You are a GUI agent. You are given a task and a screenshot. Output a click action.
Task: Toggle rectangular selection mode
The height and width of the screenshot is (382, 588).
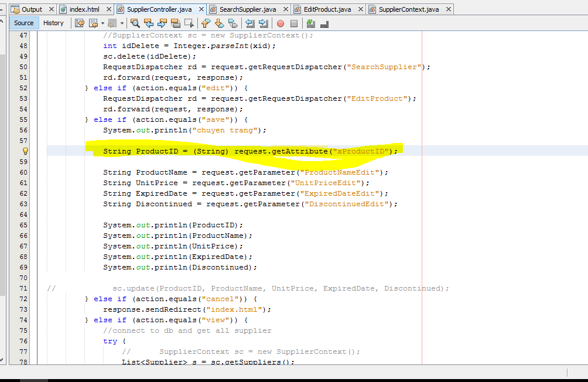(189, 23)
